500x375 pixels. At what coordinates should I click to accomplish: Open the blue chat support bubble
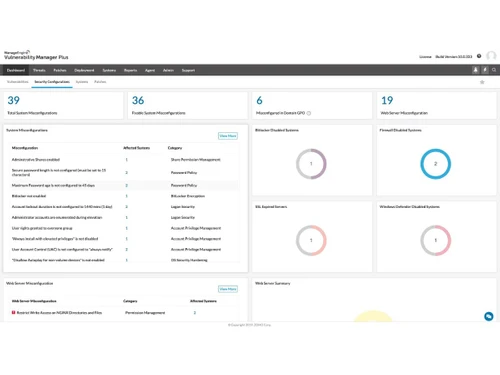(x=489, y=316)
